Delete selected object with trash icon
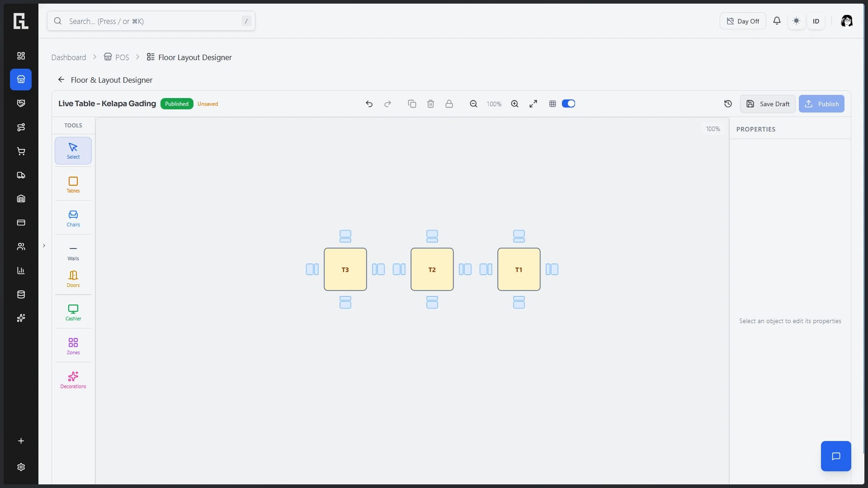 coord(430,104)
